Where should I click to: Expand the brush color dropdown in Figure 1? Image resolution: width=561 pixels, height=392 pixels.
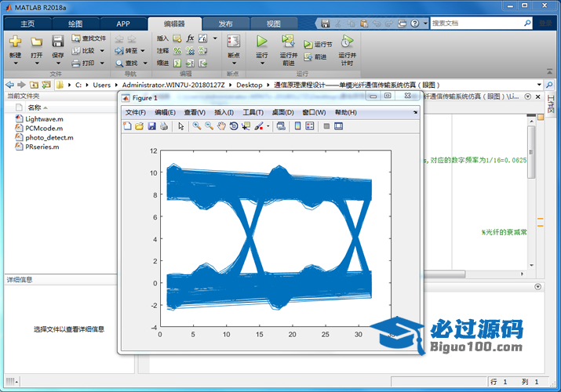[x=268, y=125]
